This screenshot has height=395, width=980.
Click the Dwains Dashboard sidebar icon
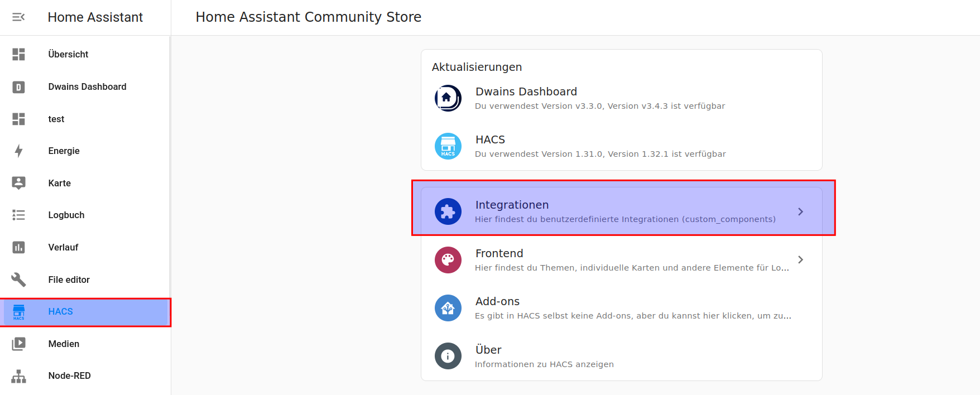[x=18, y=87]
